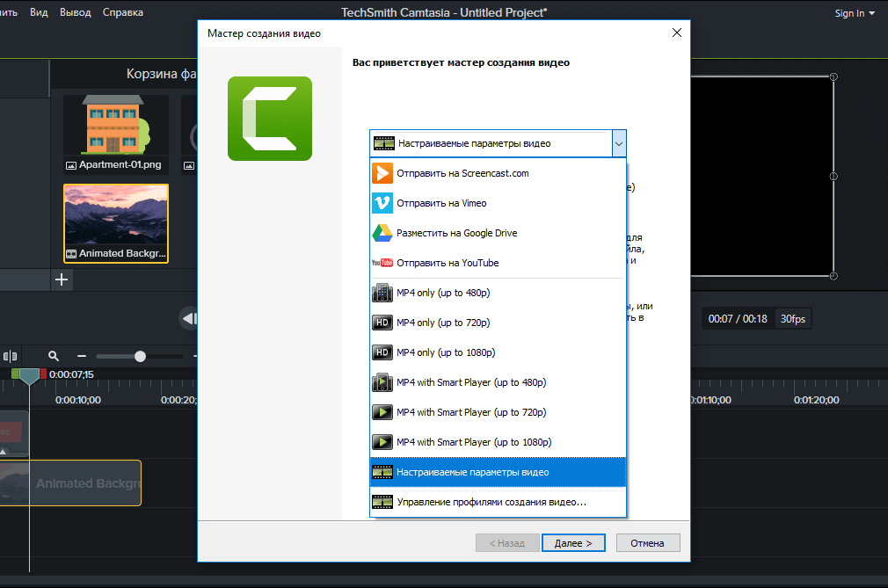Choose Отправить на Vimeo option
This screenshot has width=888, height=588.
(498, 203)
